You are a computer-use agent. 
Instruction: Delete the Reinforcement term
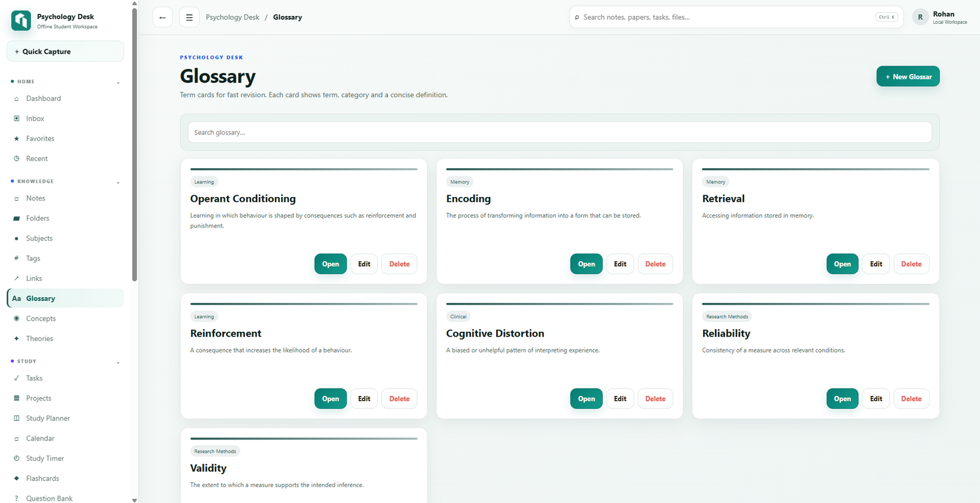(x=399, y=398)
